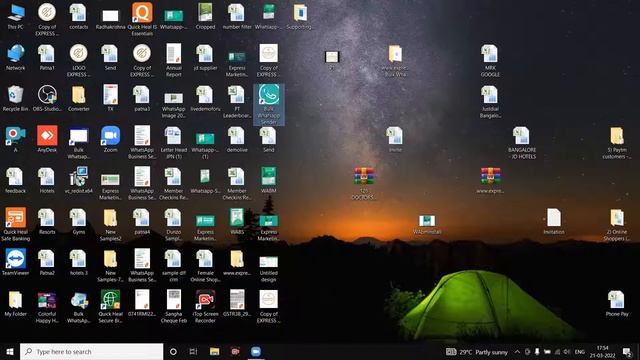Image resolution: width=640 pixels, height=360 pixels.
Task: Open the TeamViewer desktop shortcut
Action: tap(16, 262)
